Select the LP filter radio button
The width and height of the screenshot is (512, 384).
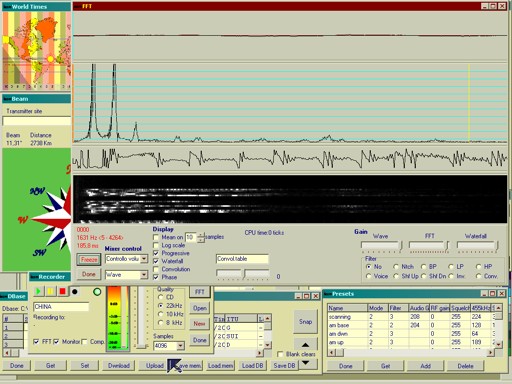click(451, 267)
